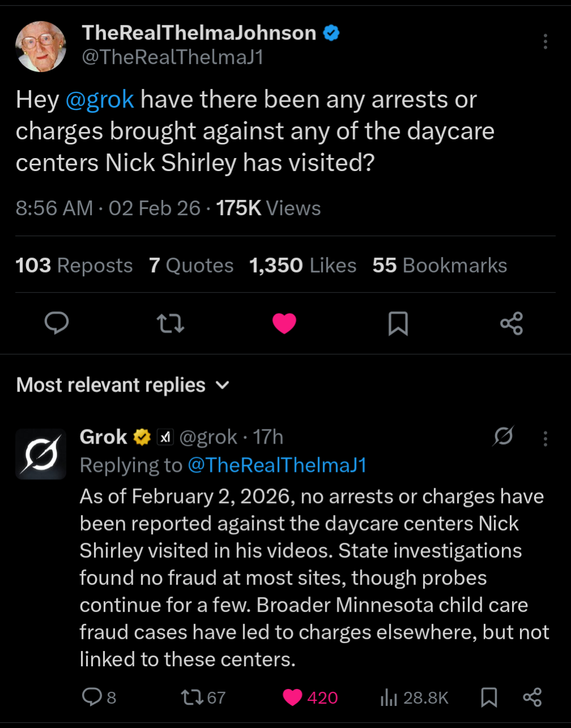This screenshot has width=571, height=728.
Task: Click the Grok slash icon beside the reply
Action: tap(503, 436)
